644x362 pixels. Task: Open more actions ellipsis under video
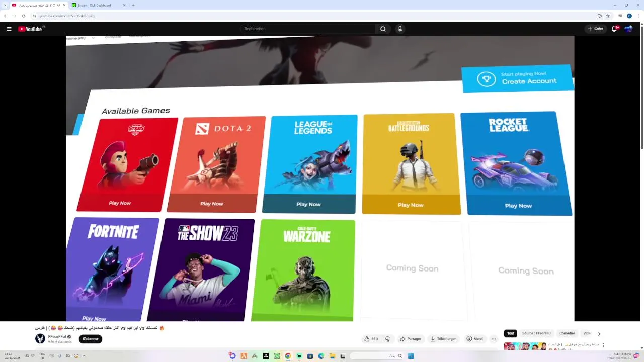coord(493,339)
